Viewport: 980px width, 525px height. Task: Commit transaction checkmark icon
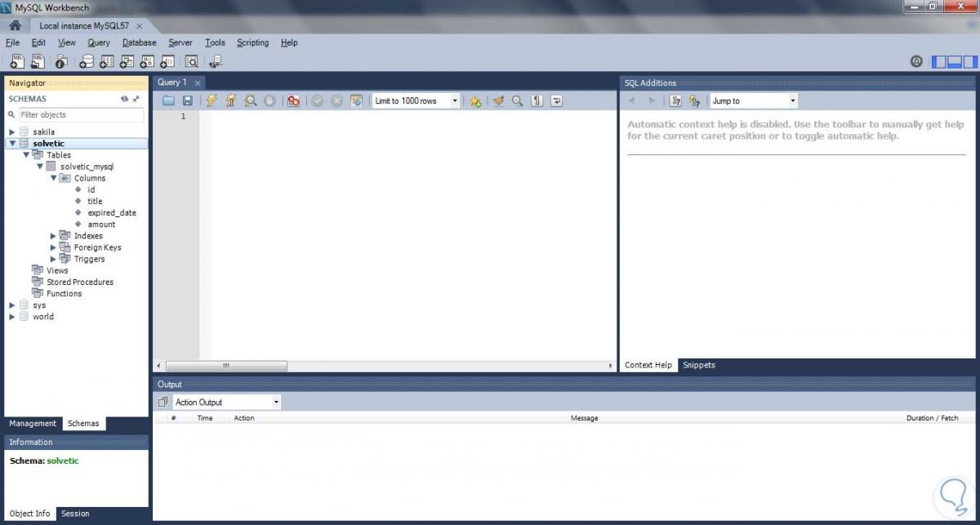[317, 100]
